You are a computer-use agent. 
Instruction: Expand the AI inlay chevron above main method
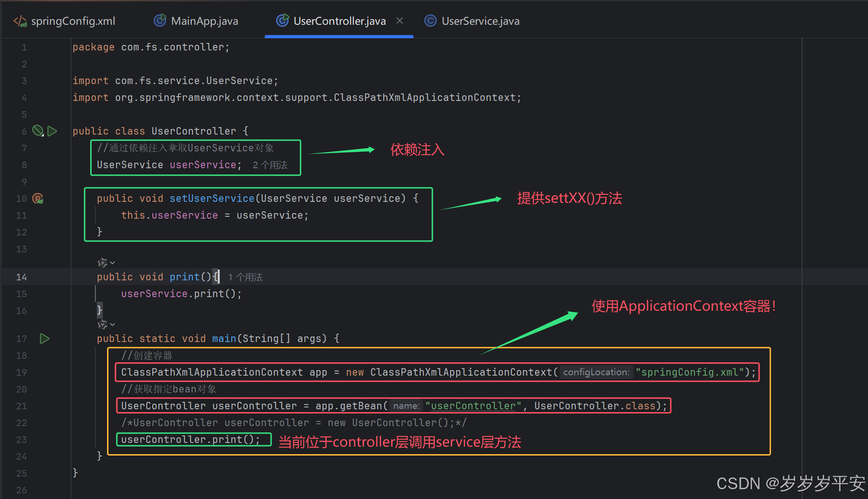(x=111, y=324)
